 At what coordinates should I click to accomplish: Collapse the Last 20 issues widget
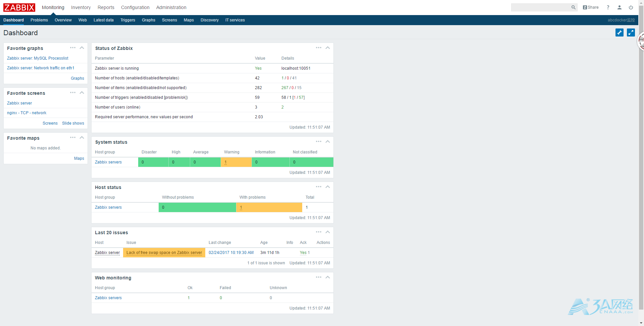(x=328, y=232)
